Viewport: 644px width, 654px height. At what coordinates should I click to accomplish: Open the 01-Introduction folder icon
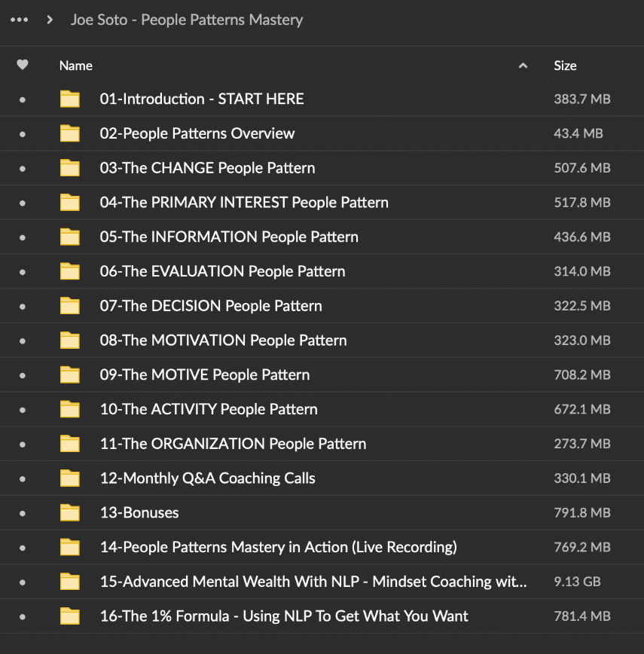[x=69, y=99]
